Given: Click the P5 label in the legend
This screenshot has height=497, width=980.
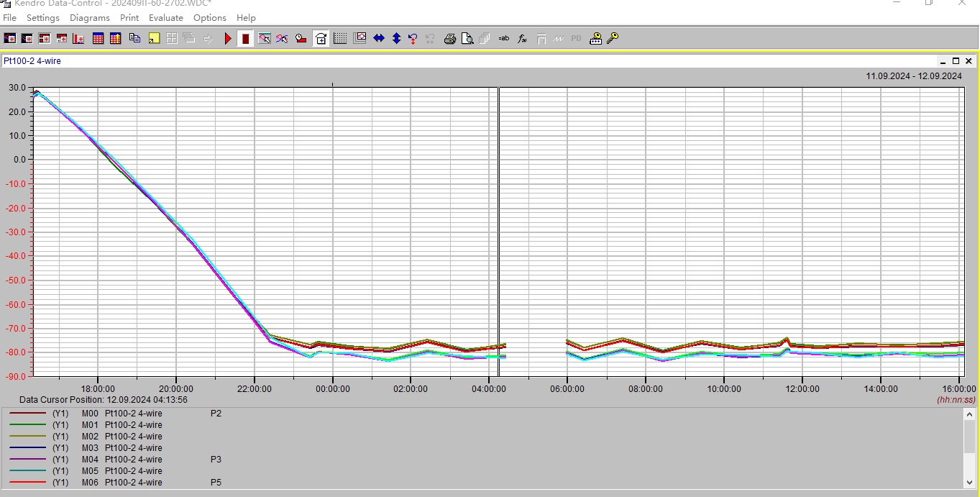Looking at the screenshot, I should (x=216, y=483).
